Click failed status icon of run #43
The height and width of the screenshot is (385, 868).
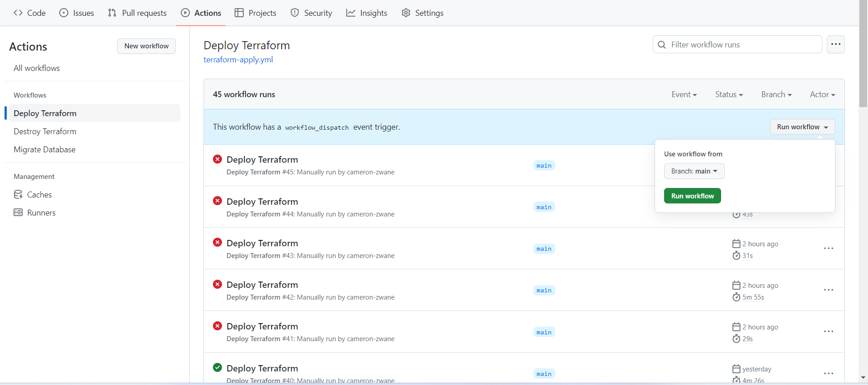pyautogui.click(x=217, y=242)
